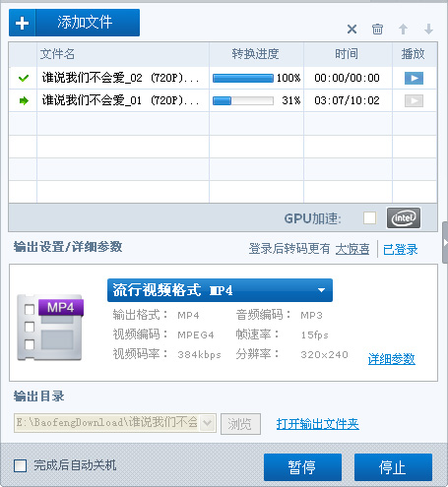Remove selected file with the X icon
This screenshot has height=487, width=448.
pos(352,30)
